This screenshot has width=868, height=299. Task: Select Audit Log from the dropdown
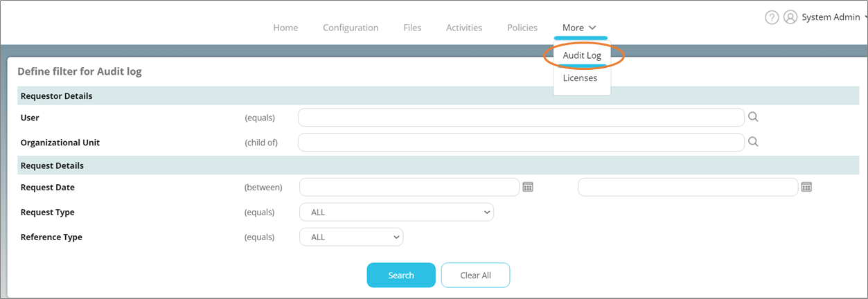click(x=582, y=55)
